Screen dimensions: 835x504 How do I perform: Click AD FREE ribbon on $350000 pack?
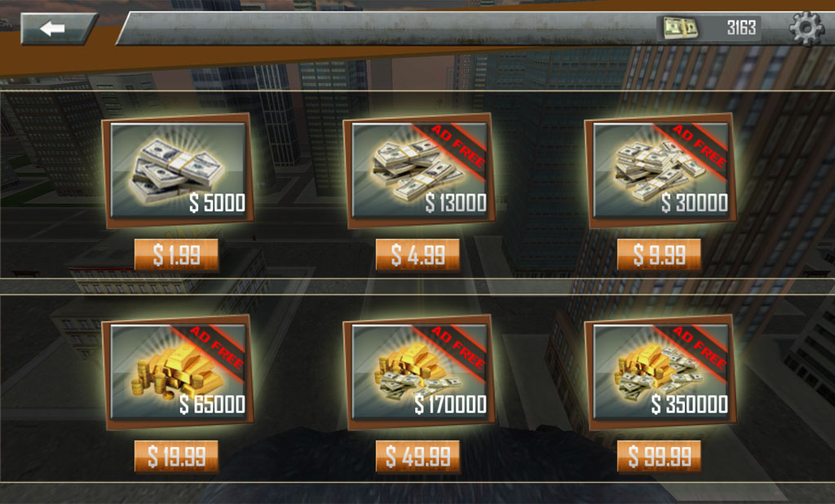pos(699,349)
